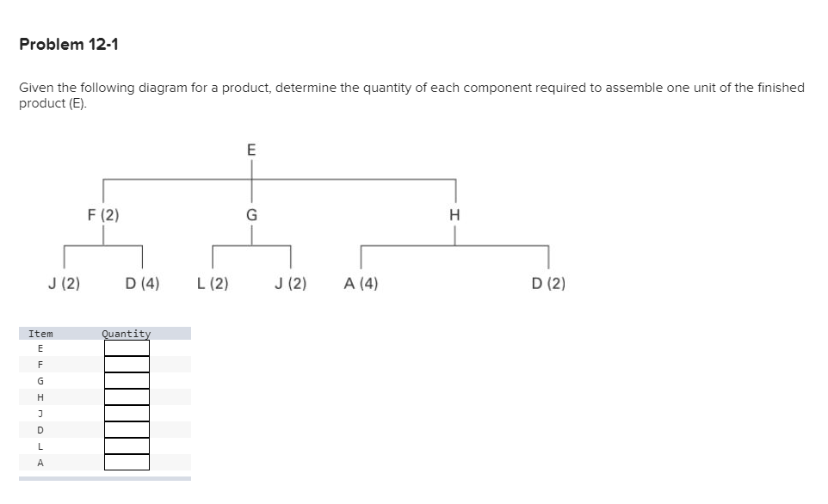Click the quantity input box for item E
828x504 pixels.
tap(125, 347)
